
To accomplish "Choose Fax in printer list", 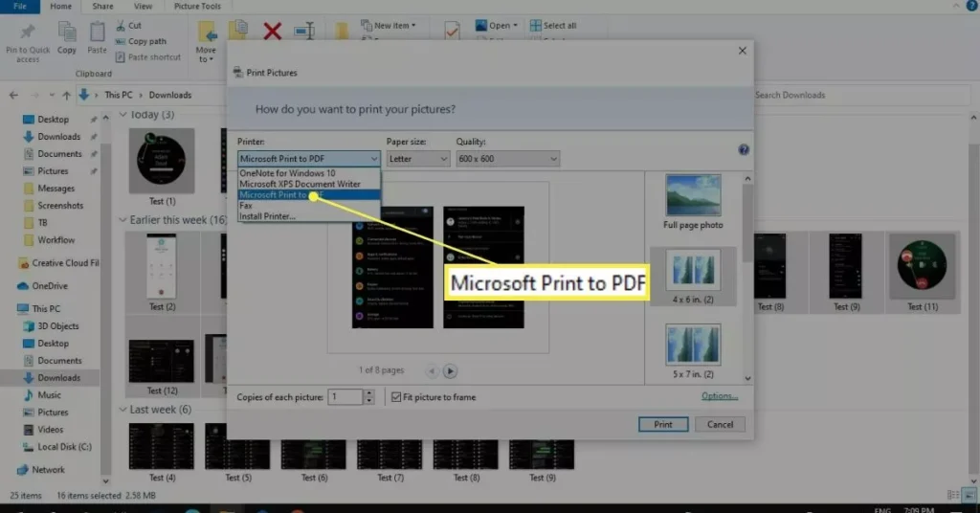I will click(x=309, y=206).
